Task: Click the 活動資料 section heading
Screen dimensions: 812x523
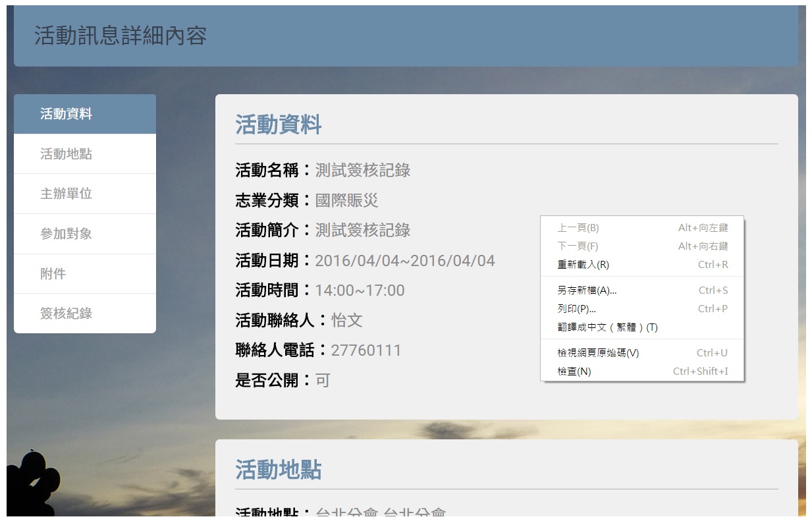Action: pyautogui.click(x=279, y=124)
